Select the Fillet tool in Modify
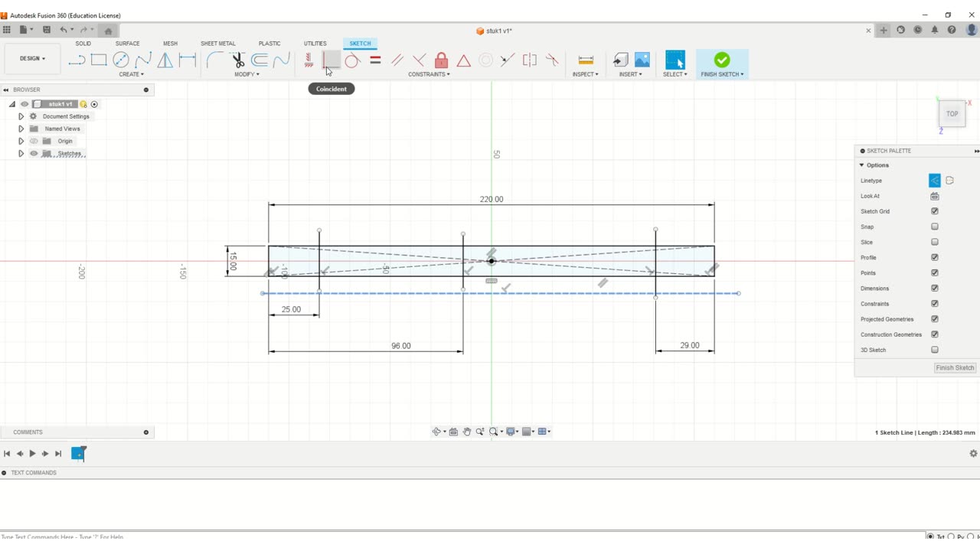Viewport: 980px width, 551px height. (215, 60)
